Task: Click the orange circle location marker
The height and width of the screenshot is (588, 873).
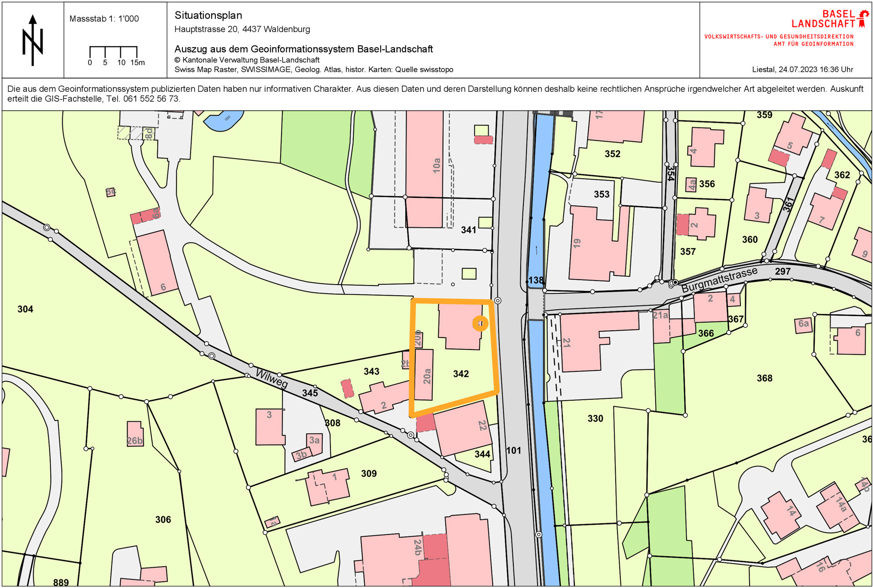Action: 480,323
